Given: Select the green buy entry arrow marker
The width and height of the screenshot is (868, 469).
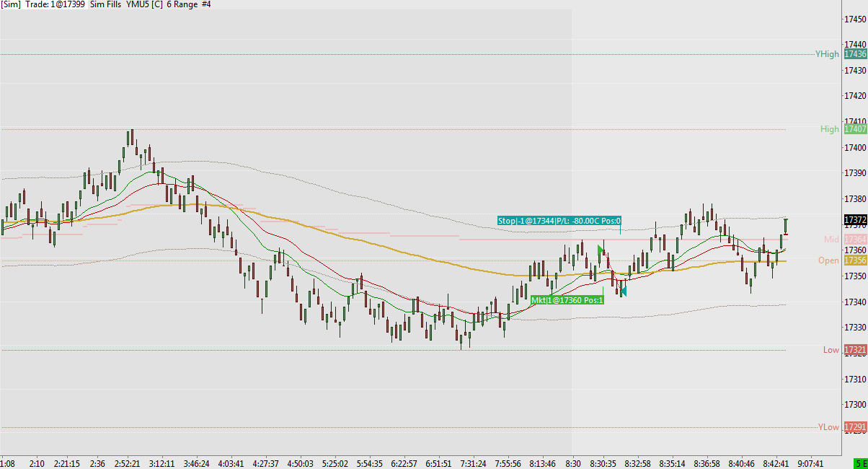Looking at the screenshot, I should coord(601,250).
